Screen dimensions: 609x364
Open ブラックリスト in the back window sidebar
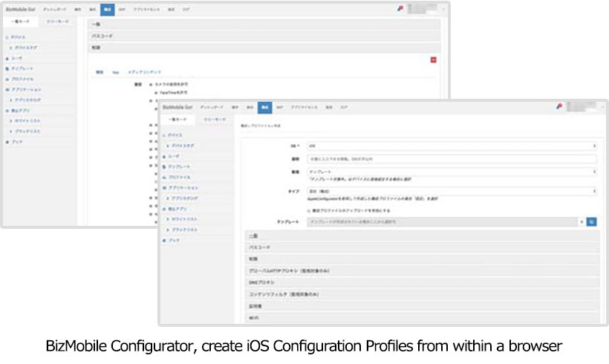27,131
